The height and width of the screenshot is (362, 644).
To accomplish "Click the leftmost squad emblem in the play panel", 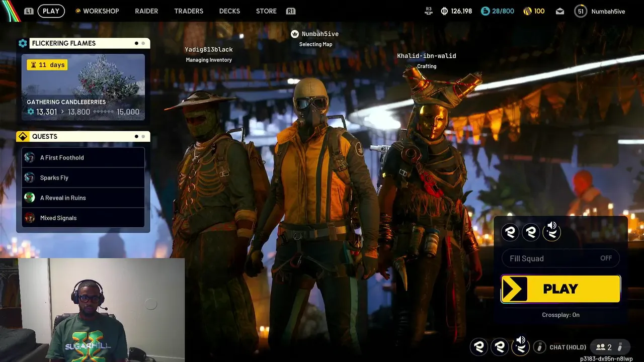I will coord(510,232).
